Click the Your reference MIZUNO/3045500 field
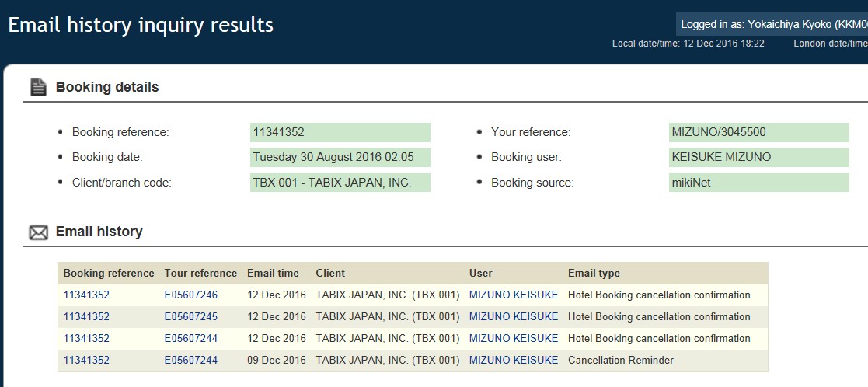 point(758,133)
